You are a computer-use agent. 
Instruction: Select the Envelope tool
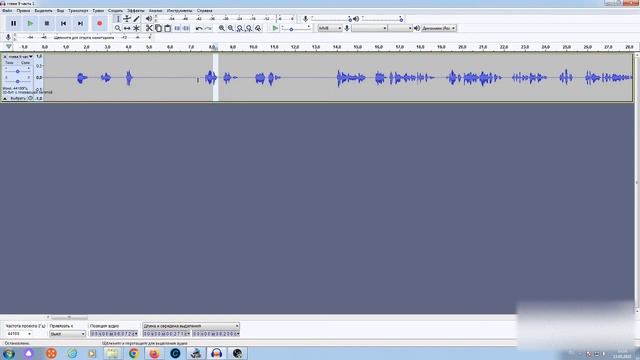point(127,19)
